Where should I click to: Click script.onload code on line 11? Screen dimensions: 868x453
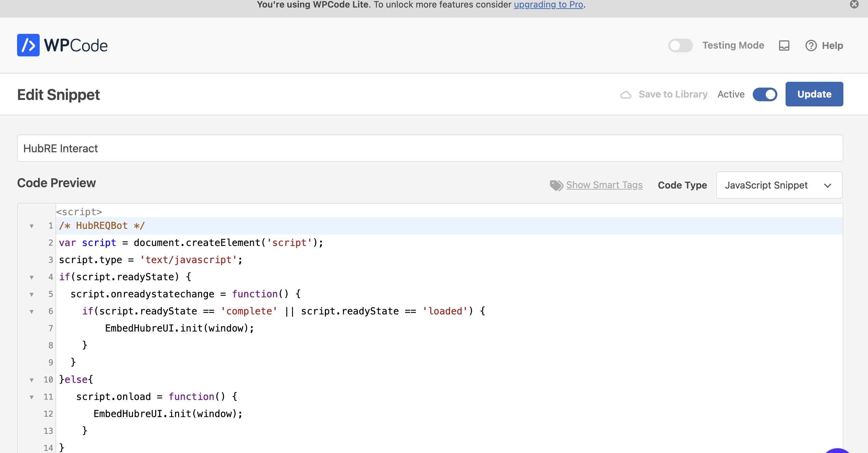click(x=157, y=397)
